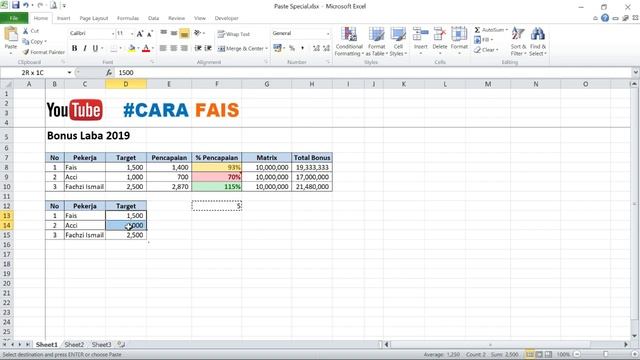
Task: Open Sort & Filter menu
Action: [x=518, y=42]
